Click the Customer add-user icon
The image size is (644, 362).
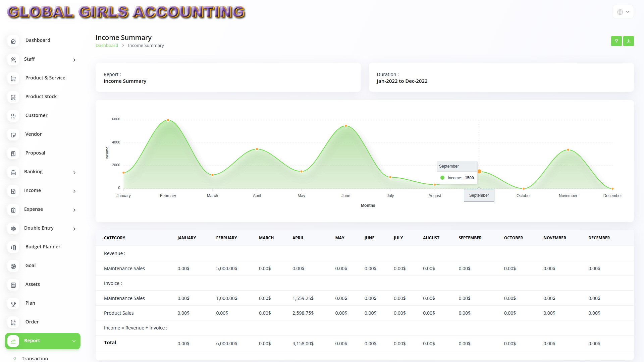(13, 116)
